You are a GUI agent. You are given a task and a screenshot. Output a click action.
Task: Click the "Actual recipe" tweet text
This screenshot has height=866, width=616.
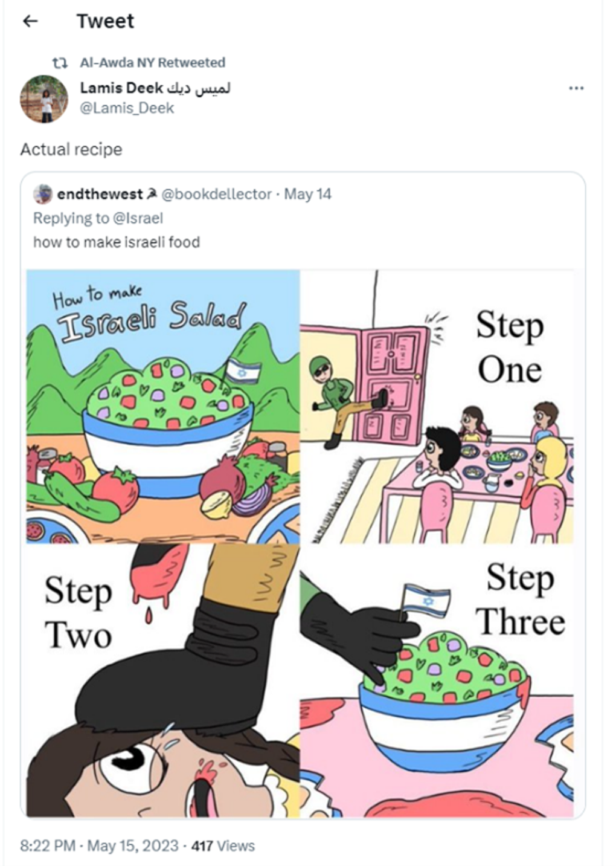point(71,149)
